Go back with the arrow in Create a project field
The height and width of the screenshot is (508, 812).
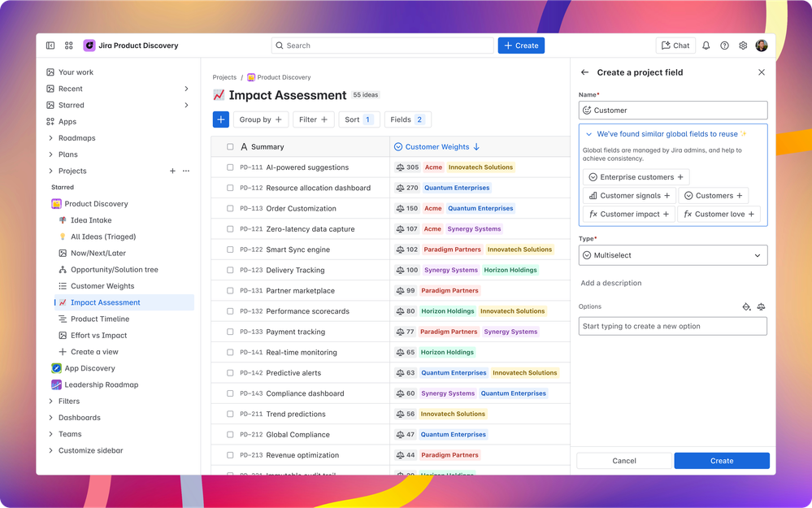pyautogui.click(x=584, y=72)
